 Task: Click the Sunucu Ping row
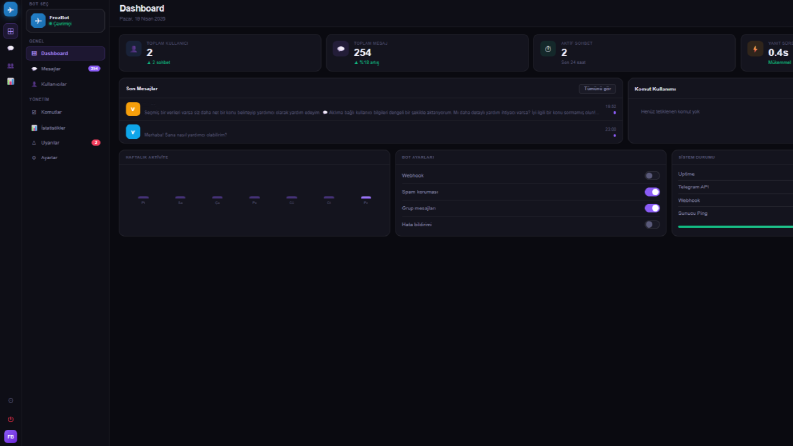pos(735,213)
